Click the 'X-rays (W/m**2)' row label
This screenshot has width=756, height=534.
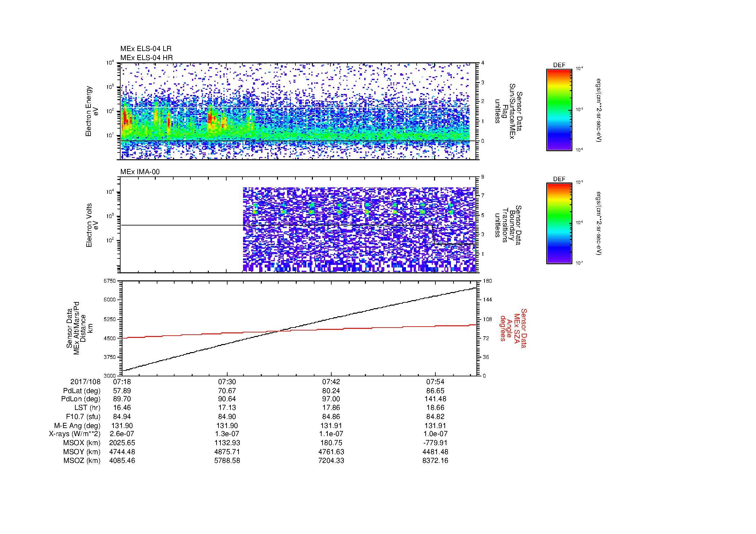point(75,434)
